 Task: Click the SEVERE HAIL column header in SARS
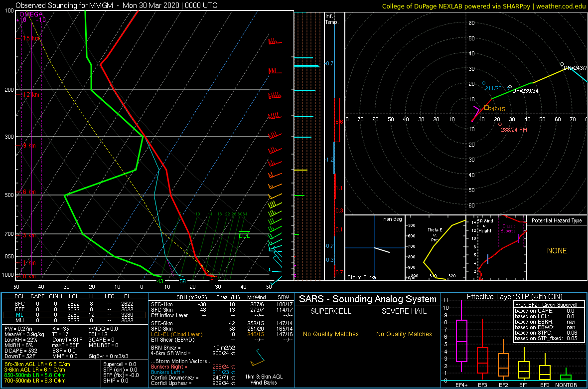tap(404, 312)
